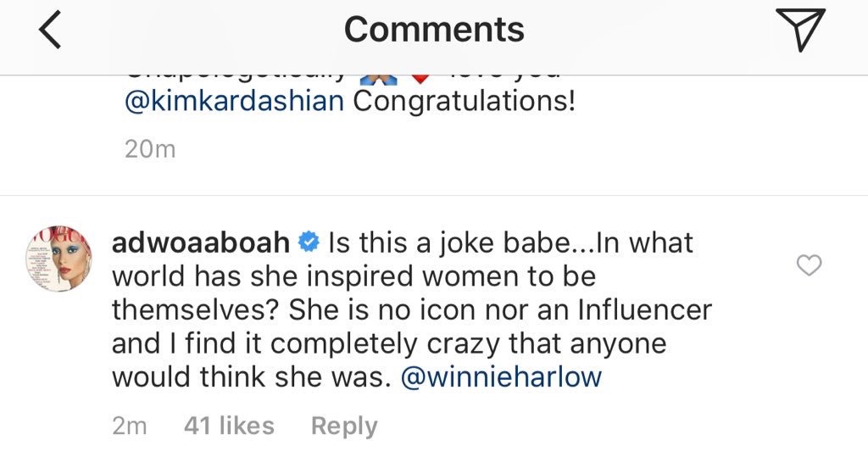
Task: Click the 20m timestamp of the upper comment
Action: click(x=150, y=149)
